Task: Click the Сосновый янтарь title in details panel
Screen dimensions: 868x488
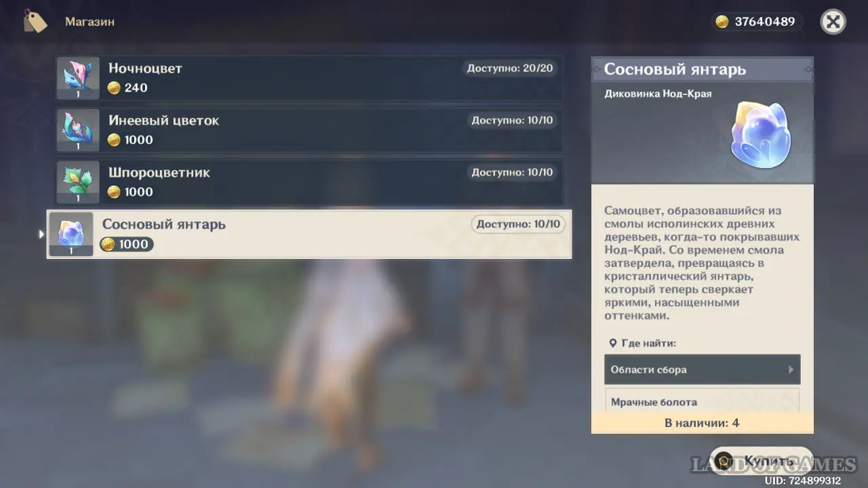Action: 675,69
